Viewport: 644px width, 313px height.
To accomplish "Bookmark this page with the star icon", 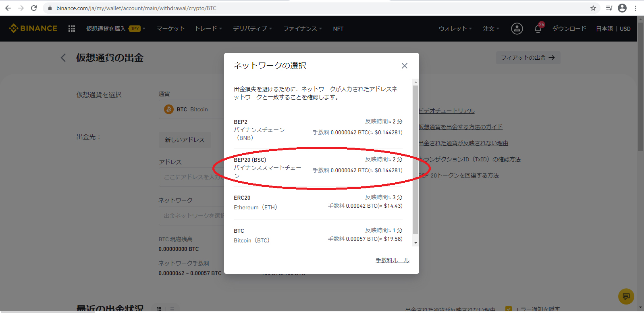I will (593, 8).
